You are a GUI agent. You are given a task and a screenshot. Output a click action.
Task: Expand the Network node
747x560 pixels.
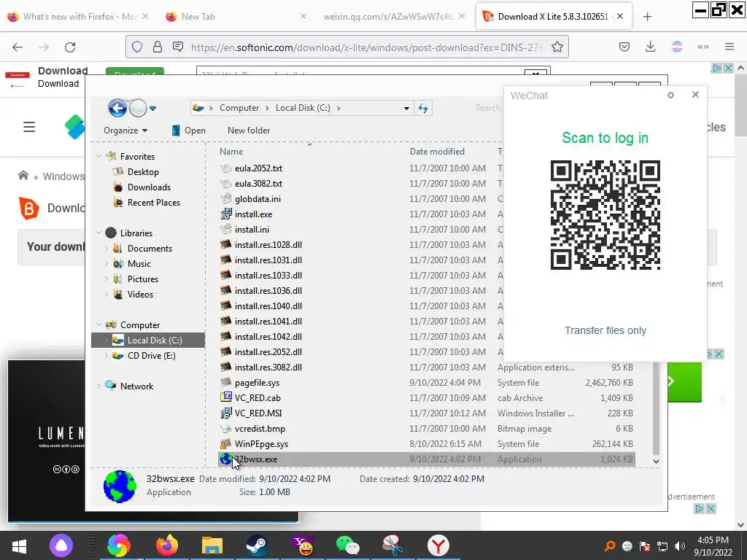(98, 386)
